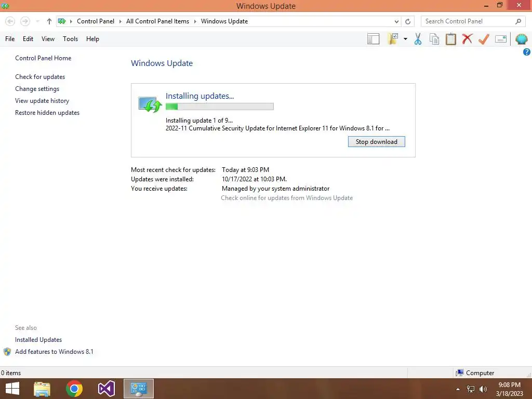
Task: Expand the root breadcrumb arrow before Control Panel
Action: coord(71,21)
